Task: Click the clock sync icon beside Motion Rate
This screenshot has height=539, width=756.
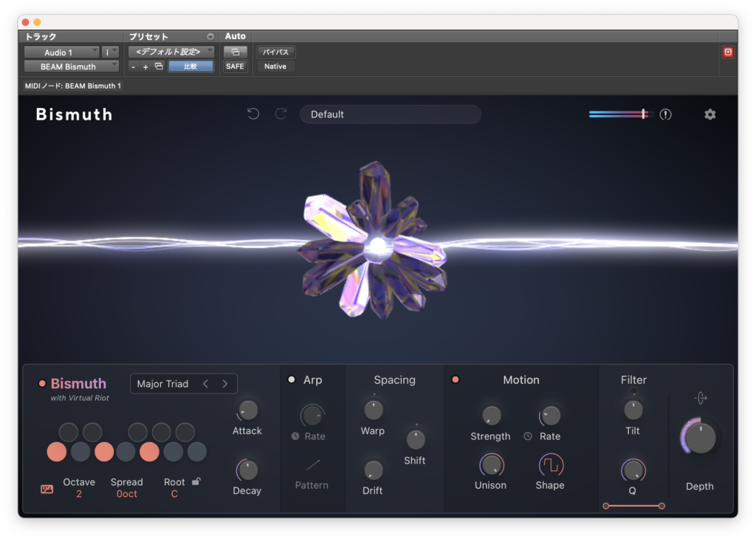Action: pyautogui.click(x=528, y=436)
